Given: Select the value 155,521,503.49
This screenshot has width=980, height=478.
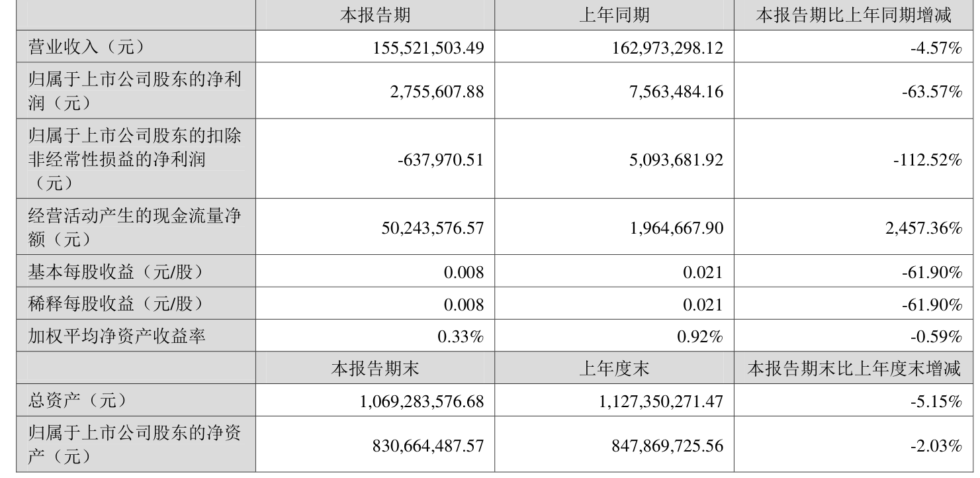Looking at the screenshot, I should (x=428, y=48).
